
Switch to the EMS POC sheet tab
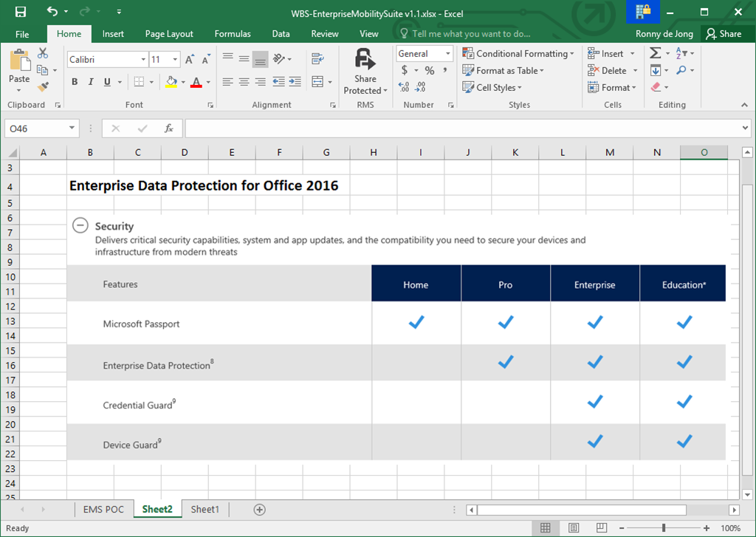pos(103,510)
